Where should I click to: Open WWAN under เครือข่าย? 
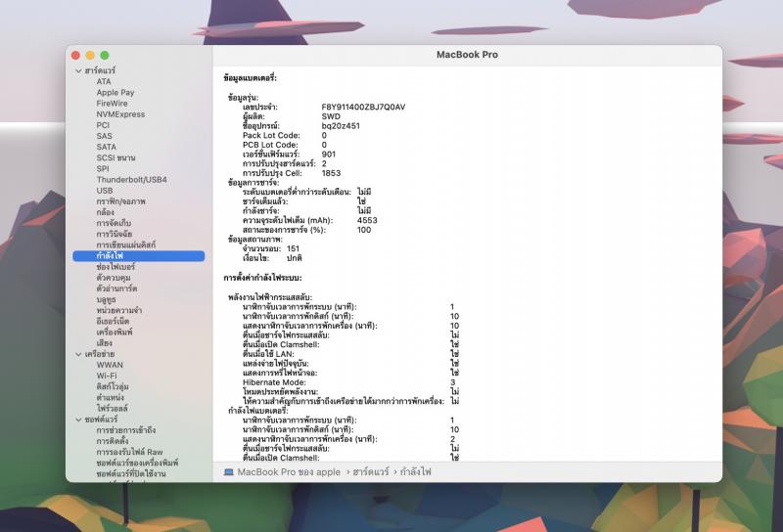110,366
